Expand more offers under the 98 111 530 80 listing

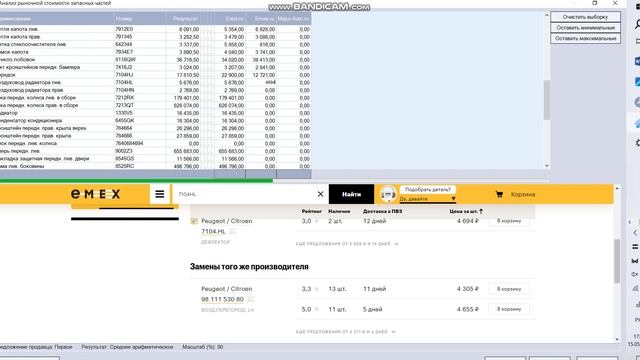pos(346,332)
